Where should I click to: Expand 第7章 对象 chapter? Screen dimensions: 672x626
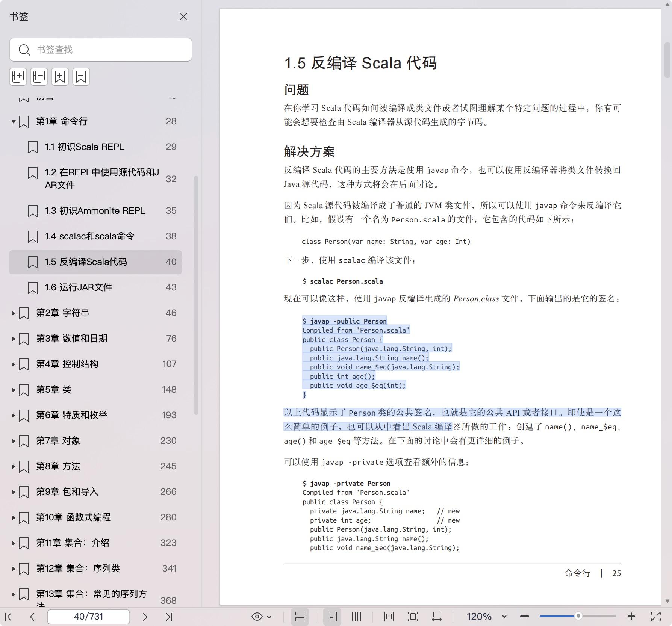[x=14, y=441]
